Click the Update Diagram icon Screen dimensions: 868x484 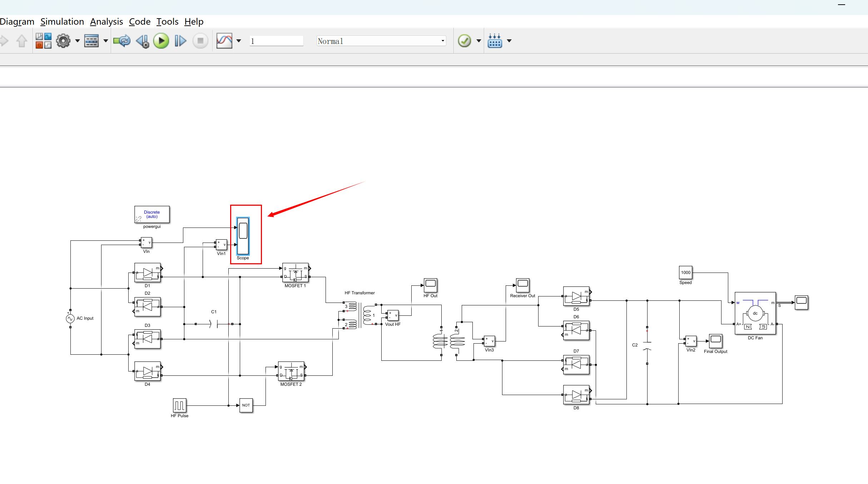[122, 41]
